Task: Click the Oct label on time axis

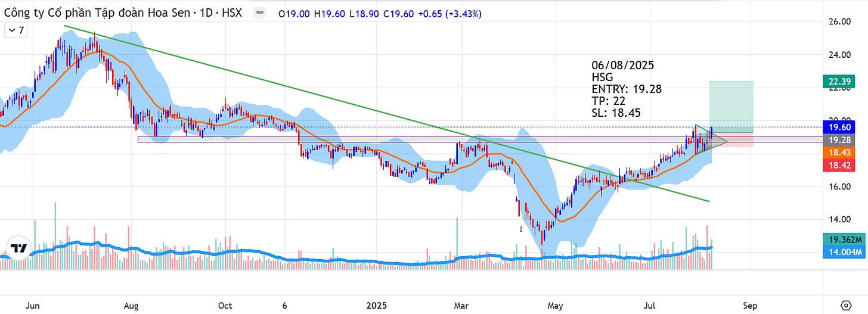Action: [225, 306]
